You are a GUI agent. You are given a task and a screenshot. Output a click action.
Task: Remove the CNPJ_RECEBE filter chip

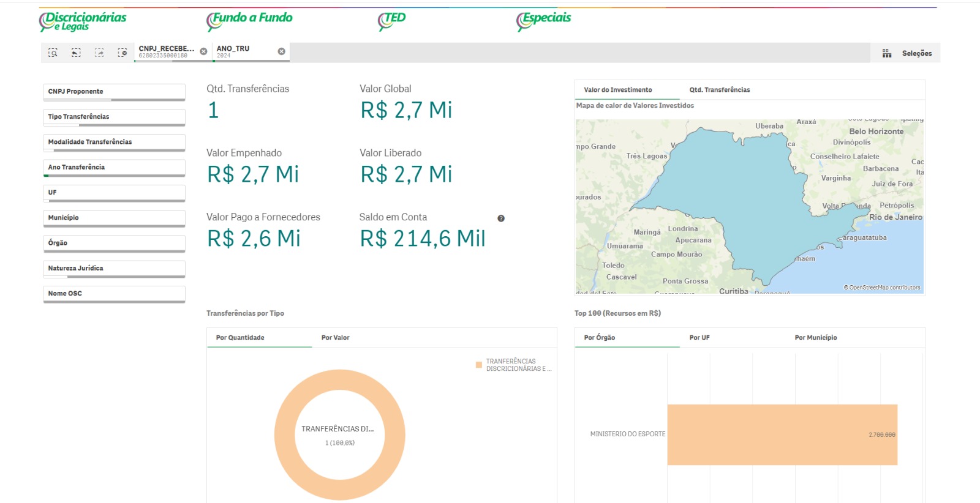[x=203, y=51]
